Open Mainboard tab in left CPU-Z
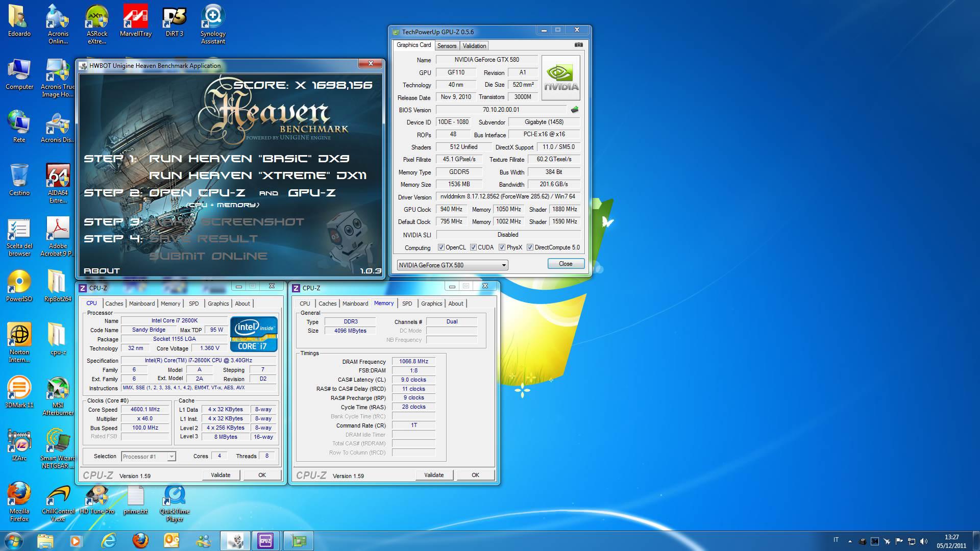This screenshot has height=551, width=980. [x=142, y=304]
